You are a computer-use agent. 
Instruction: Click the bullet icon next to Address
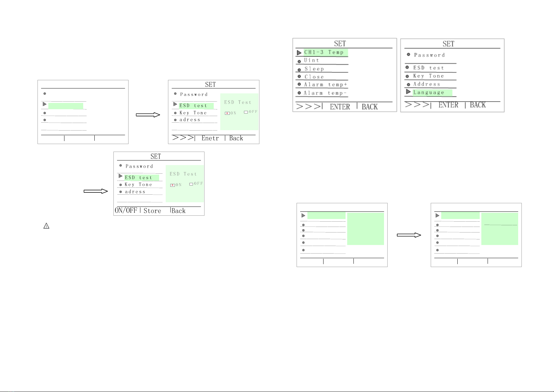tap(408, 85)
